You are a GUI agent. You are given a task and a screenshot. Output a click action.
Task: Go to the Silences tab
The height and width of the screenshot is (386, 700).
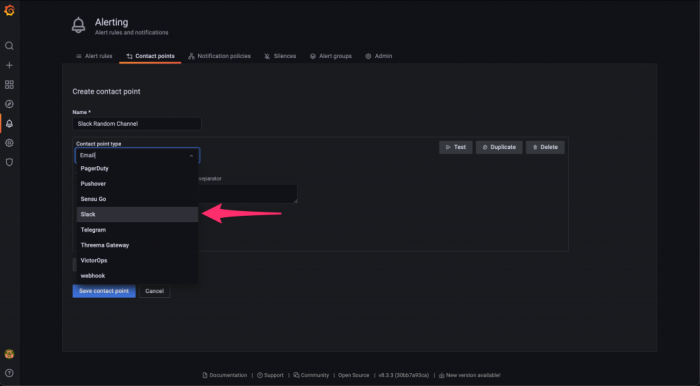pos(280,56)
